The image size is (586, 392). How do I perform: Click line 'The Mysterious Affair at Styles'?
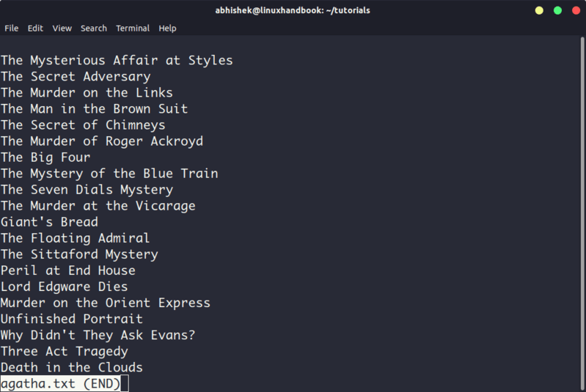click(117, 61)
